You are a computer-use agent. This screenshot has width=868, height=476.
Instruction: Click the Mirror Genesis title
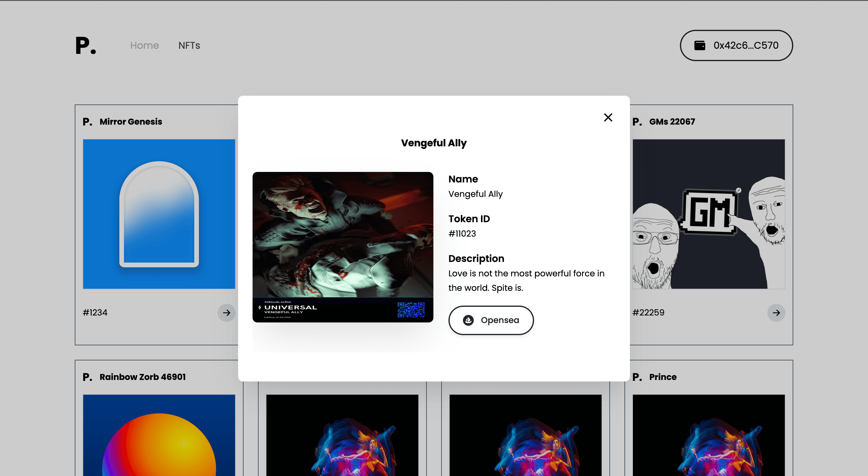tap(131, 122)
